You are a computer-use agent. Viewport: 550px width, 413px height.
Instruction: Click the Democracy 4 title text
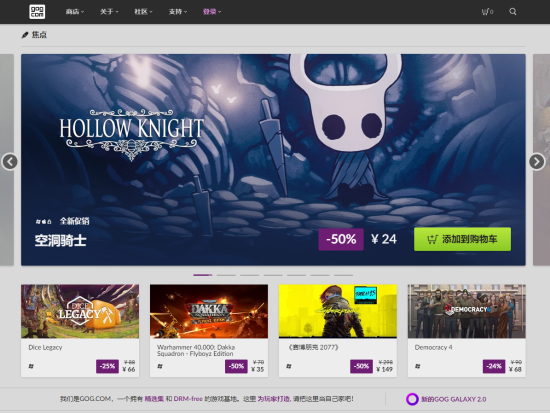pos(434,347)
